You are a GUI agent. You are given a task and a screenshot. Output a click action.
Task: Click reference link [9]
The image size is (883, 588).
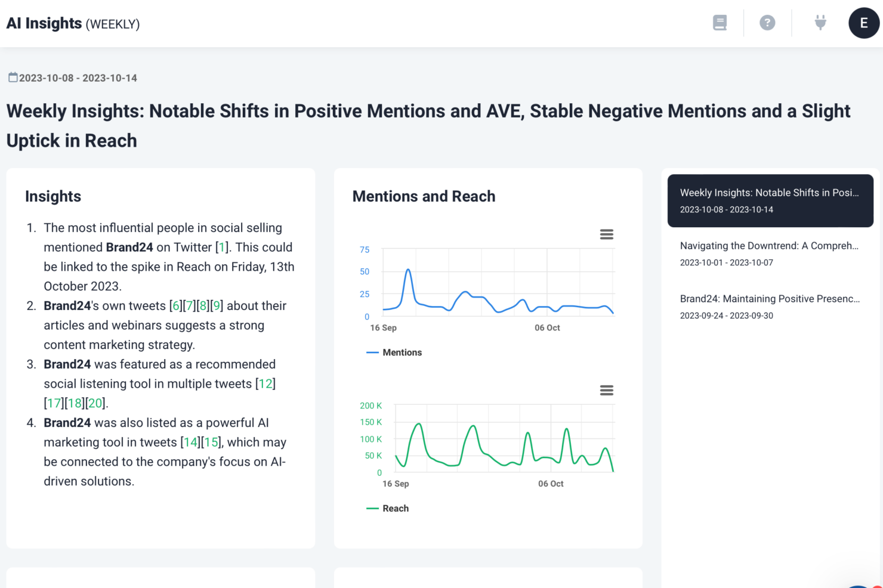217,306
